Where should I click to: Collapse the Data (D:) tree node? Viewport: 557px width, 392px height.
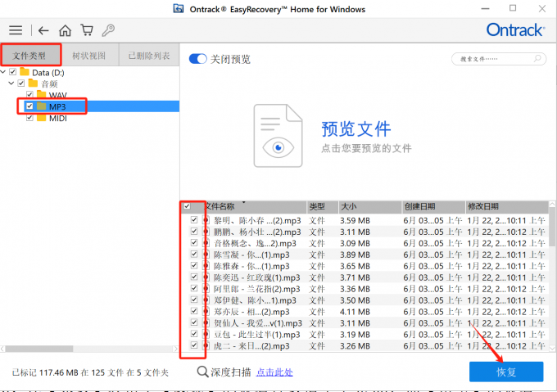[3, 72]
